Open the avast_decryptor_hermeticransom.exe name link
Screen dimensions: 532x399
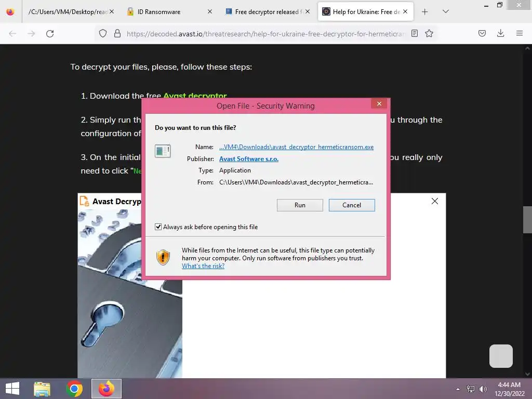click(x=296, y=147)
